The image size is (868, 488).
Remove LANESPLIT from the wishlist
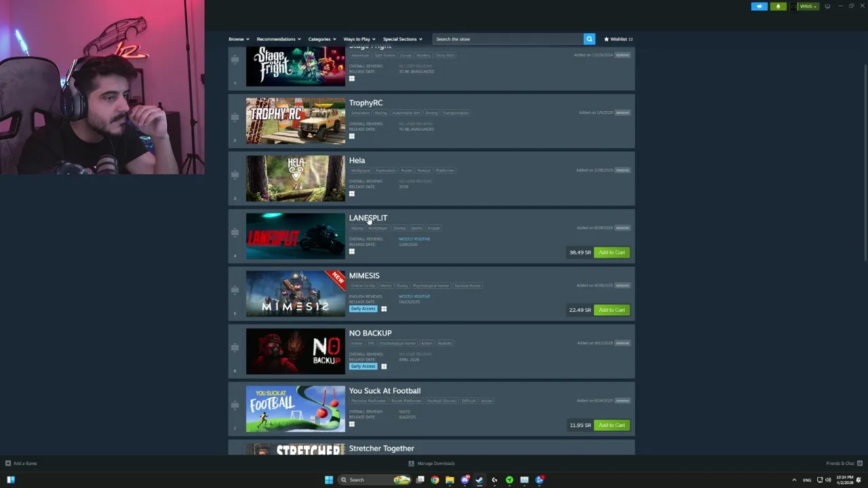623,228
